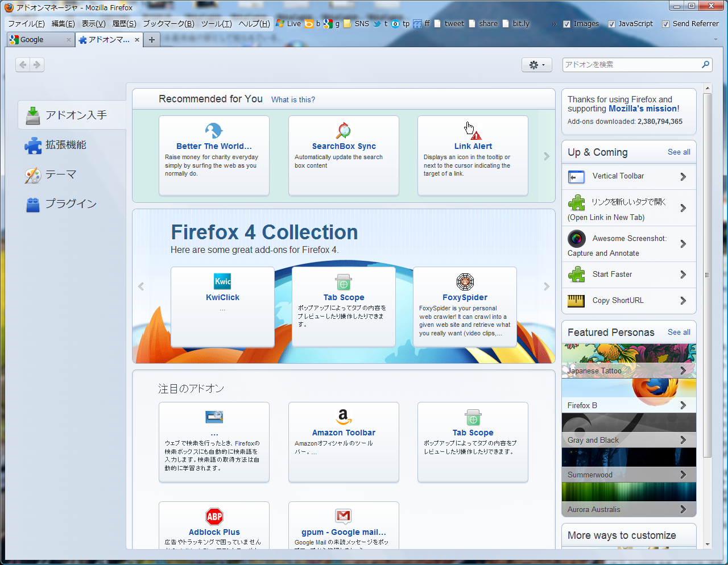Open the 編集(E) menu

point(63,24)
